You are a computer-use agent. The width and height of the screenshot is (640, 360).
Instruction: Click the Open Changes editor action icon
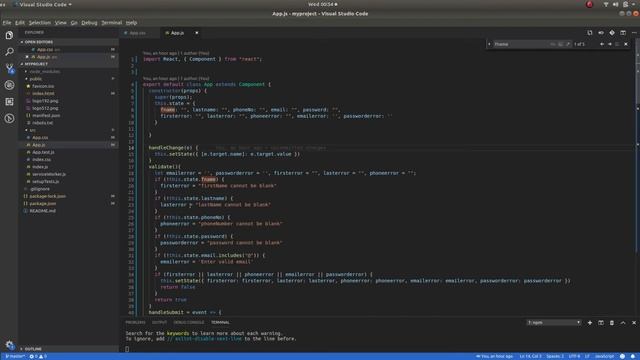590,33
